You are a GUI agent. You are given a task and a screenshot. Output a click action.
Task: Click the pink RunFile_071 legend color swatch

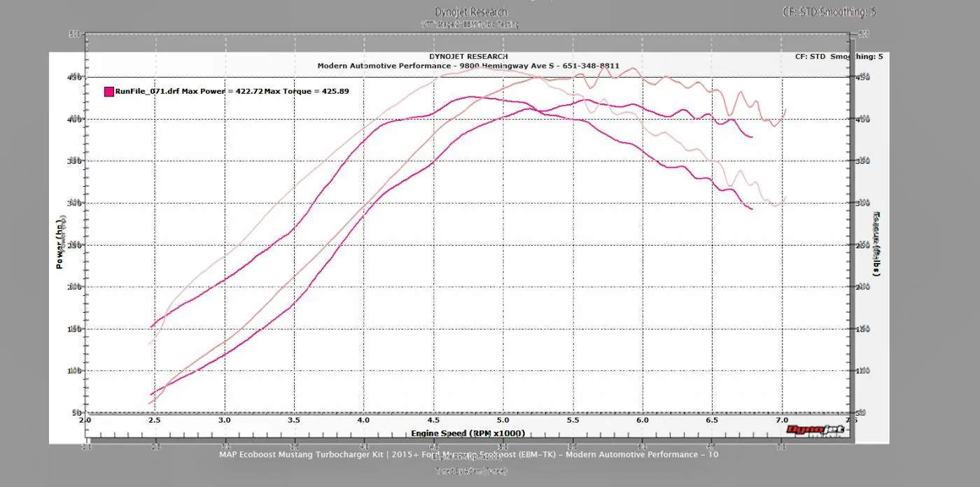point(109,91)
